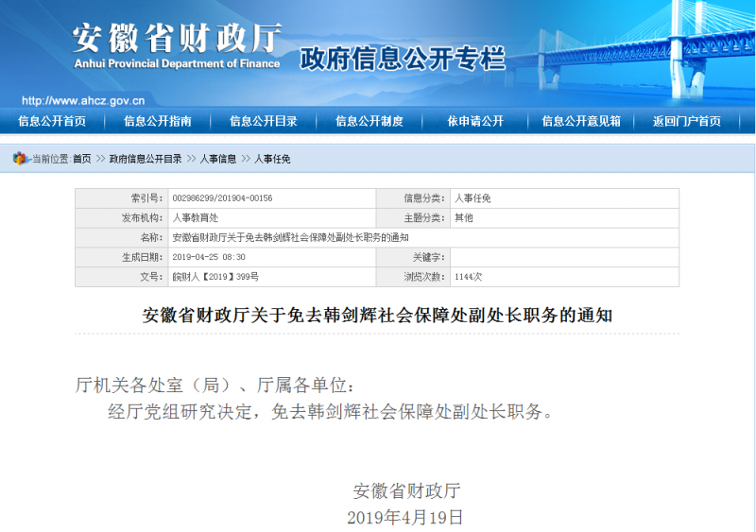This screenshot has height=532, width=756.
Task: Open the 依申请公开 navigation item
Action: coord(475,121)
